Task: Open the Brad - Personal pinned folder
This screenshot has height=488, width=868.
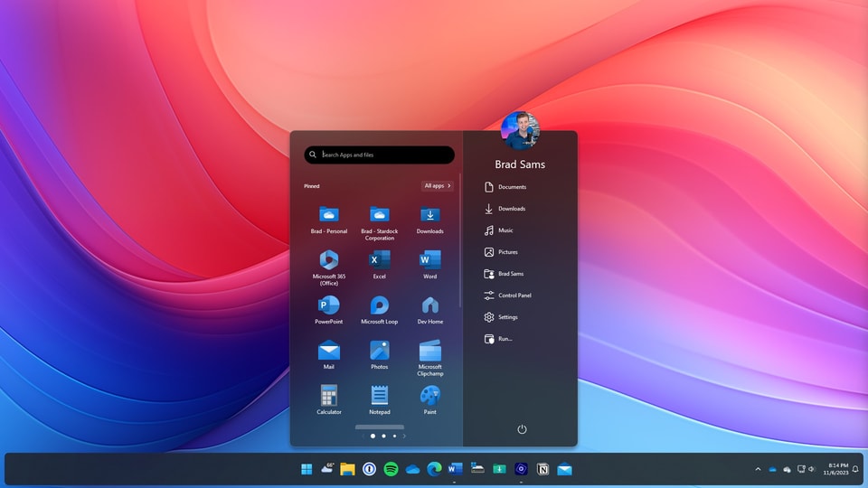Action: click(x=329, y=221)
